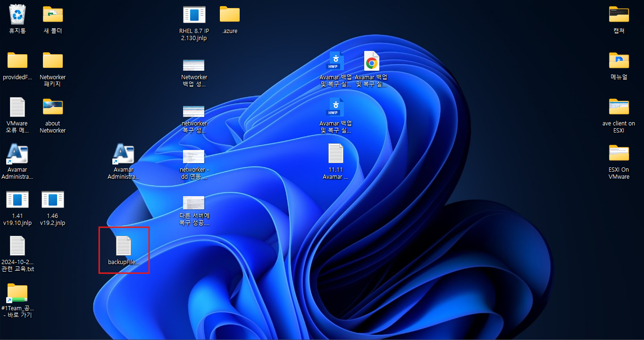Click the 1.46 v19.2.jnlp file

point(53,207)
